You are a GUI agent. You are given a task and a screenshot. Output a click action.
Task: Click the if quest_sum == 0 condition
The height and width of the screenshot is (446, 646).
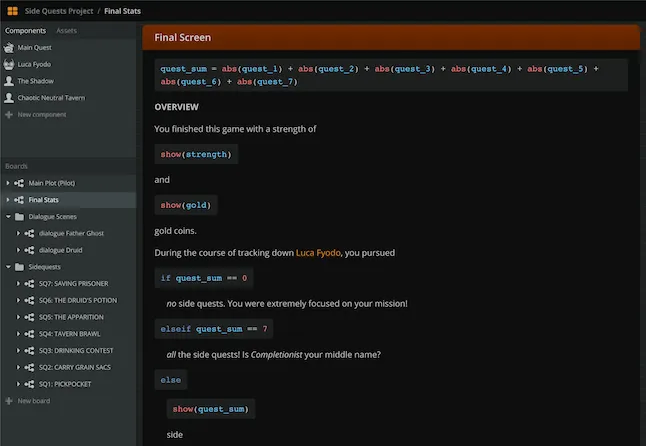coord(204,278)
